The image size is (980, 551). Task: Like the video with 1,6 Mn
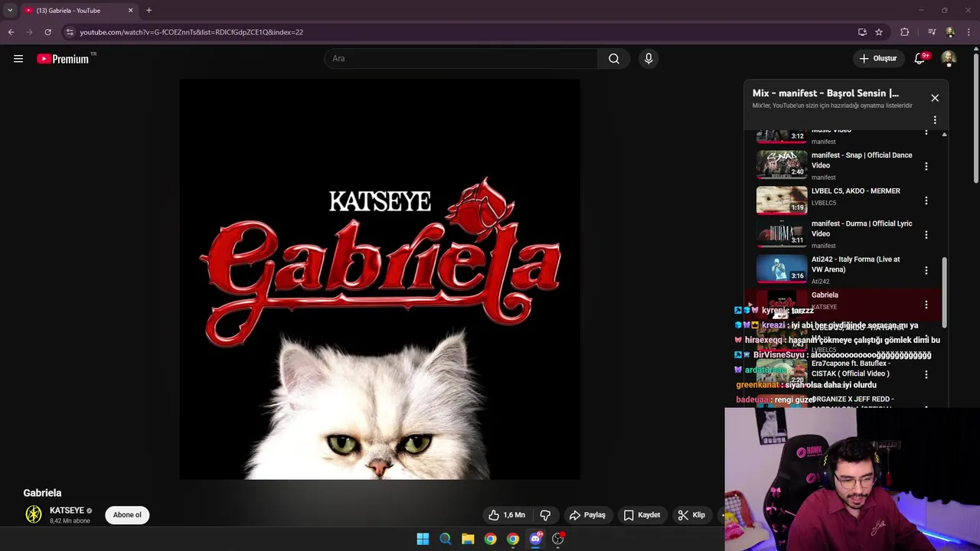click(507, 515)
